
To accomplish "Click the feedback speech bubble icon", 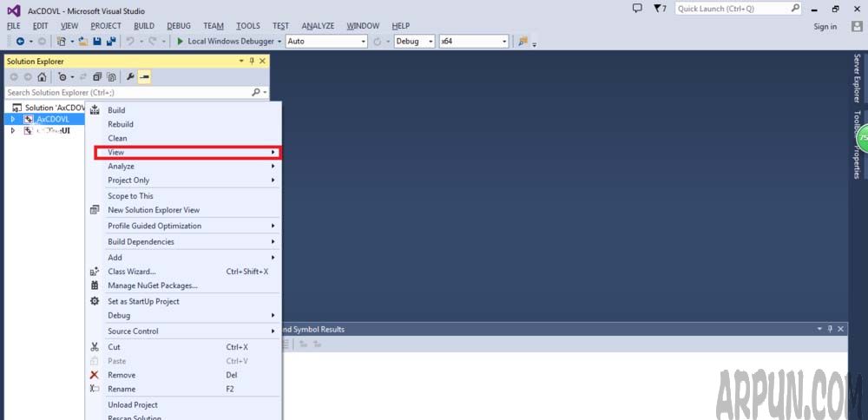I will point(637,9).
